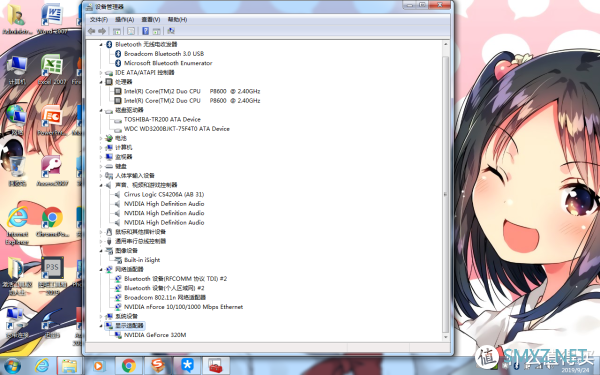Image resolution: width=600 pixels, height=375 pixels.
Task: Toggle the console tree toolbar icon
Action: click(117, 31)
